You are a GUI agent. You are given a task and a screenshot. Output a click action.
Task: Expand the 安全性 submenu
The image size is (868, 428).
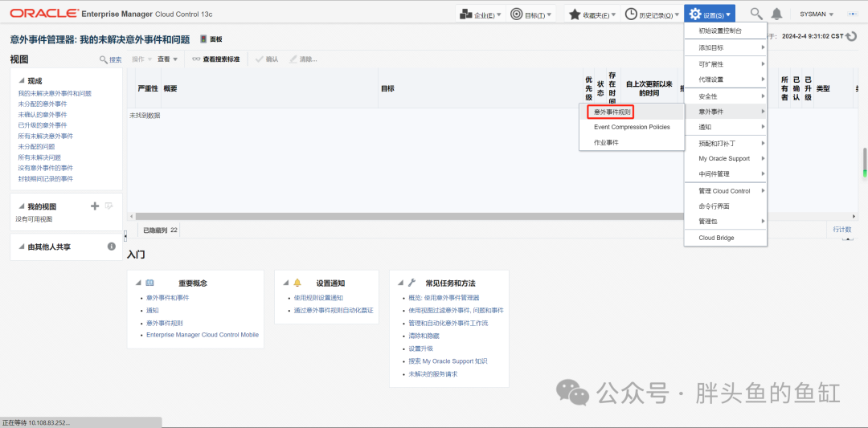point(726,97)
